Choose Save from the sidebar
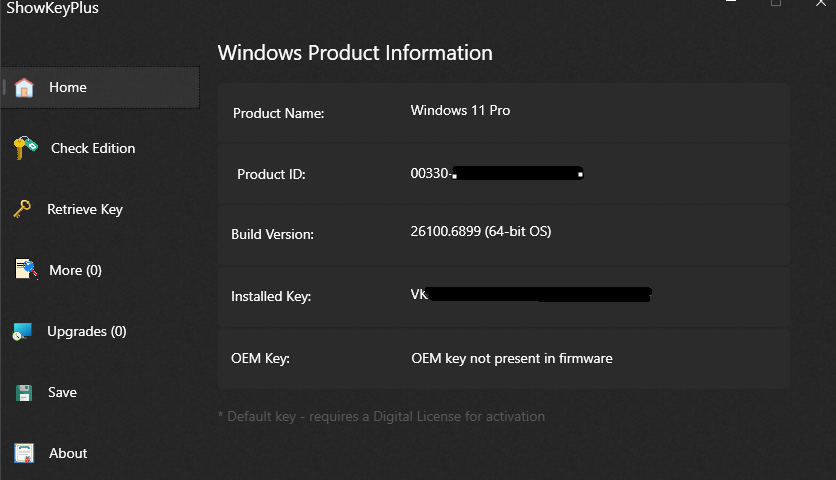836x480 pixels. [x=62, y=392]
